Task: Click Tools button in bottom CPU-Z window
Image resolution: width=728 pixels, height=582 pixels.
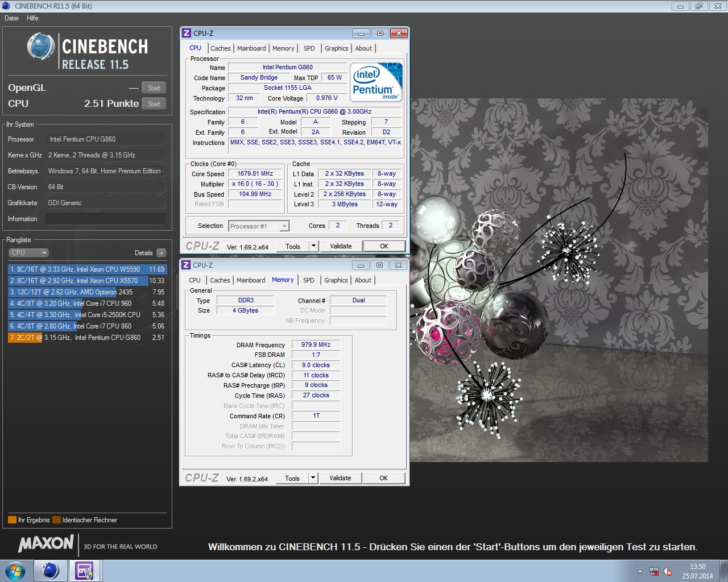Action: (x=292, y=479)
